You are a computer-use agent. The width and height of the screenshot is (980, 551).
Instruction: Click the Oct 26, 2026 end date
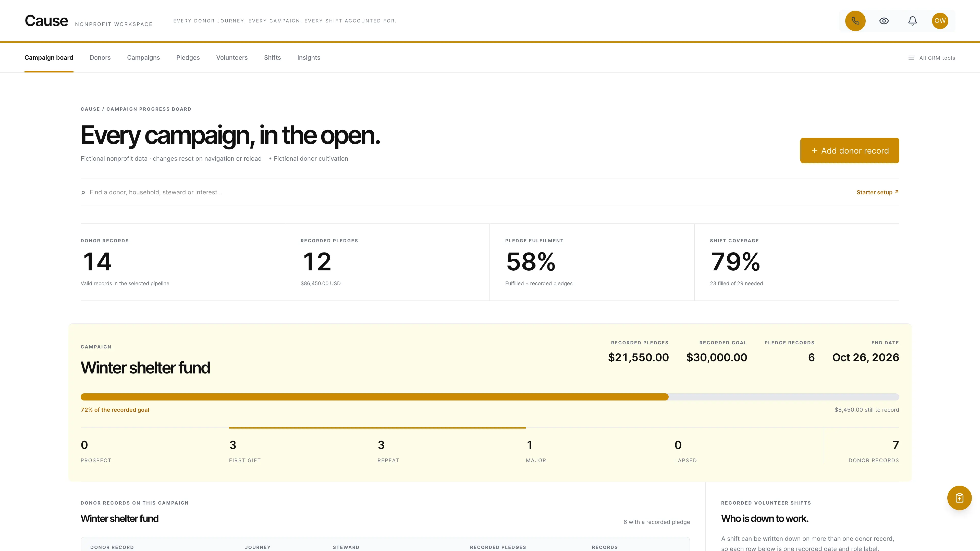pyautogui.click(x=865, y=357)
